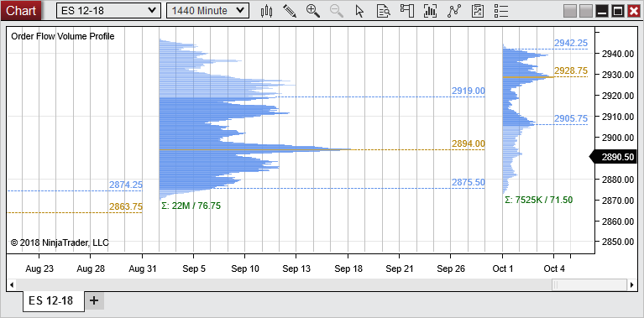Image resolution: width=644 pixels, height=318 pixels.
Task: Click the 2928.75 point of control label
Action: point(571,70)
